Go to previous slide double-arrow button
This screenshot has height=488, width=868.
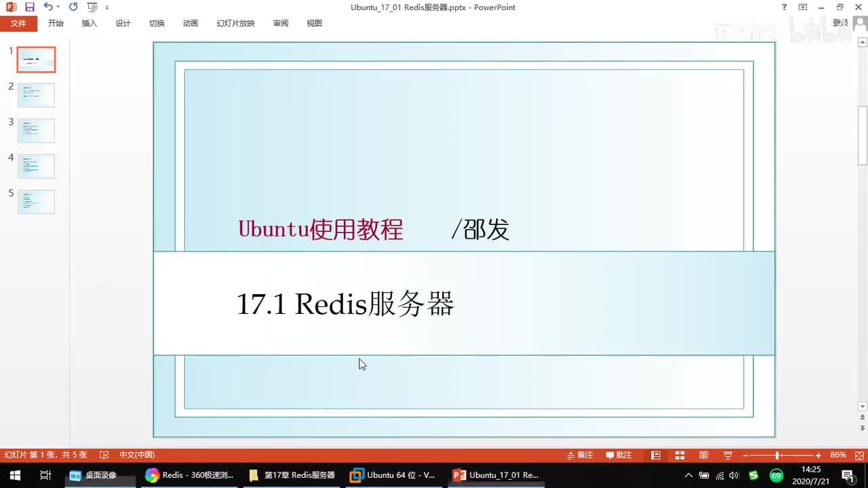pos(863,418)
